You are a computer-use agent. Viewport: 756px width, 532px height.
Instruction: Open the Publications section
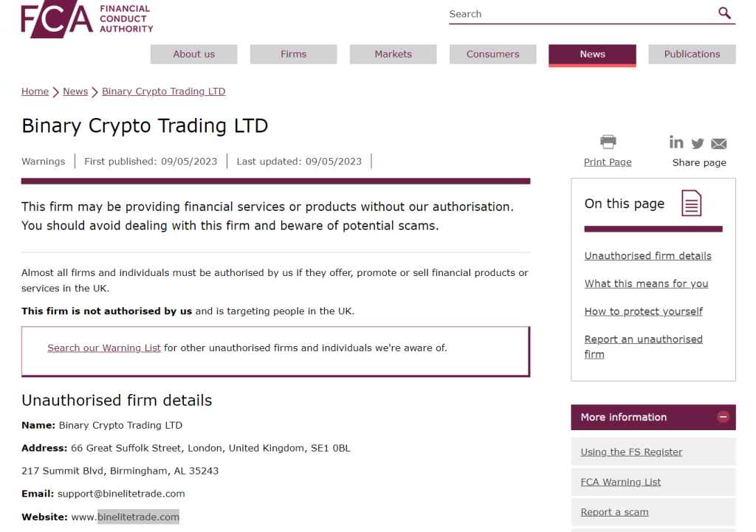(x=692, y=53)
